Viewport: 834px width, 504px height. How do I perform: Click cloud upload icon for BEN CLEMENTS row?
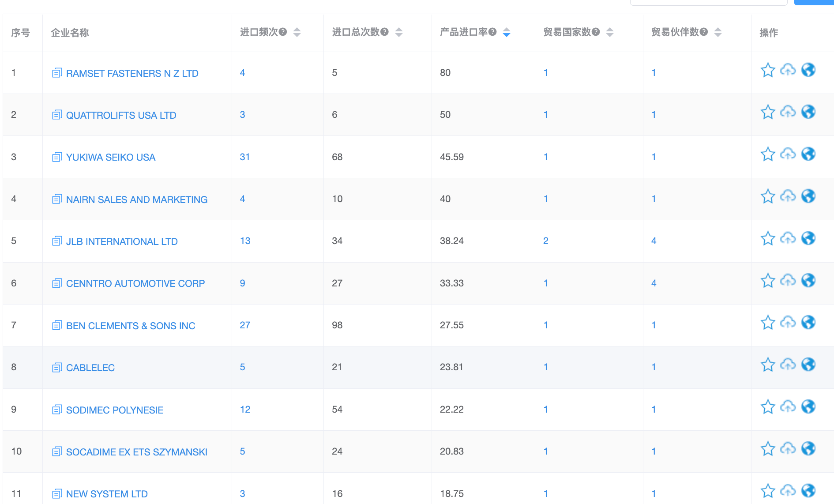(x=788, y=322)
